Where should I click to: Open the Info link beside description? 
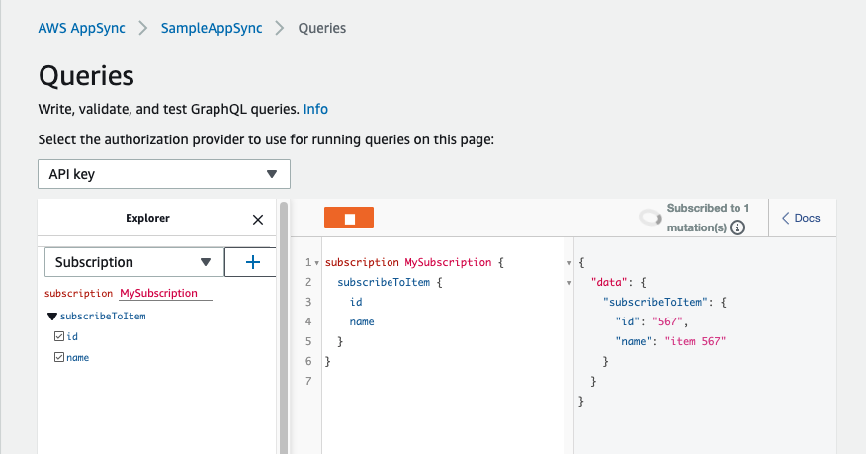(x=315, y=109)
